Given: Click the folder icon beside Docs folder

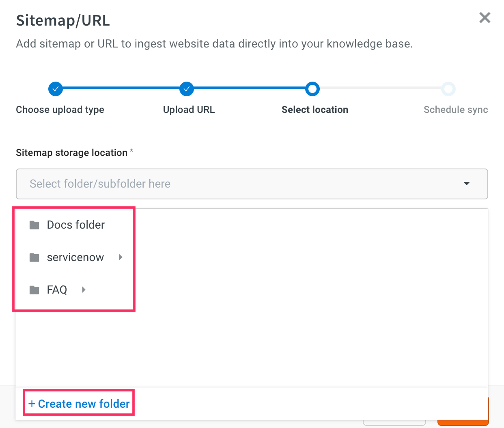Looking at the screenshot, I should (x=34, y=225).
